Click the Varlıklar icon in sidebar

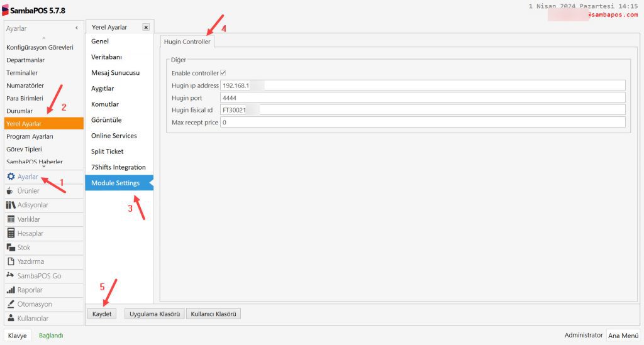tap(11, 219)
